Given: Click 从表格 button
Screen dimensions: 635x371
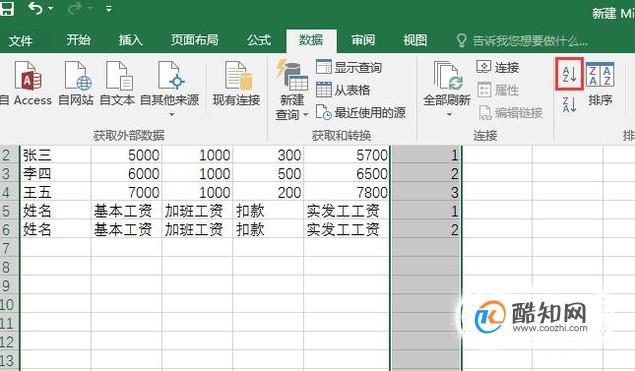Looking at the screenshot, I should coord(343,90).
